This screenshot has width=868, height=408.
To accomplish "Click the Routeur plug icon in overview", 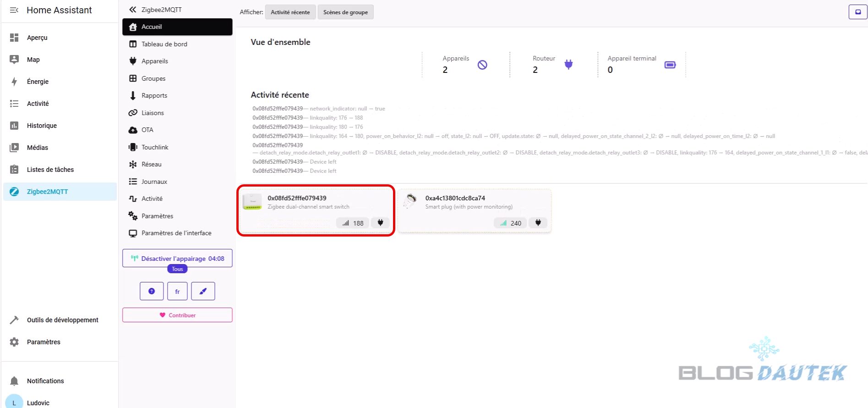I will pos(568,65).
